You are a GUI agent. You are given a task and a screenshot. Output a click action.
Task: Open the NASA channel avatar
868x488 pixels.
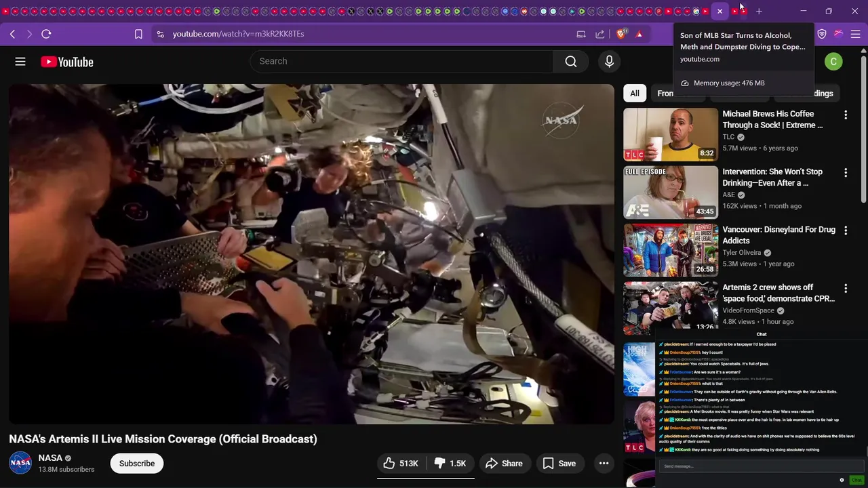[20, 463]
